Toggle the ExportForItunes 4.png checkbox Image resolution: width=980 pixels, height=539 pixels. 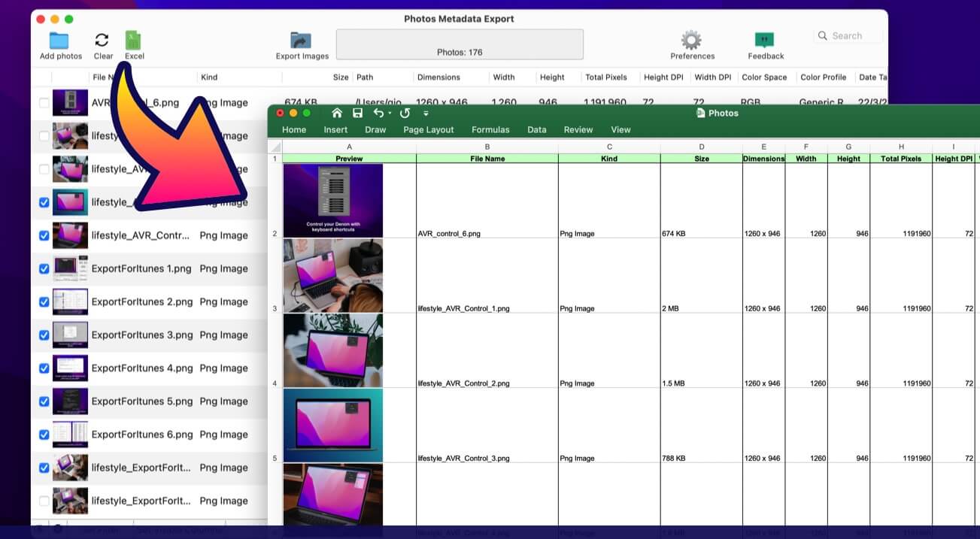(44, 368)
